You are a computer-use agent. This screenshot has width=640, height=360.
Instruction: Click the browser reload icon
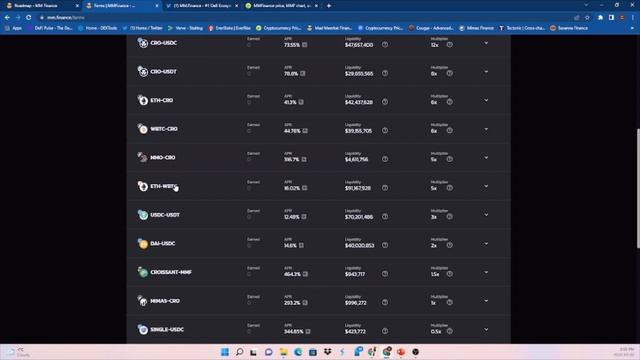pyautogui.click(x=29, y=18)
